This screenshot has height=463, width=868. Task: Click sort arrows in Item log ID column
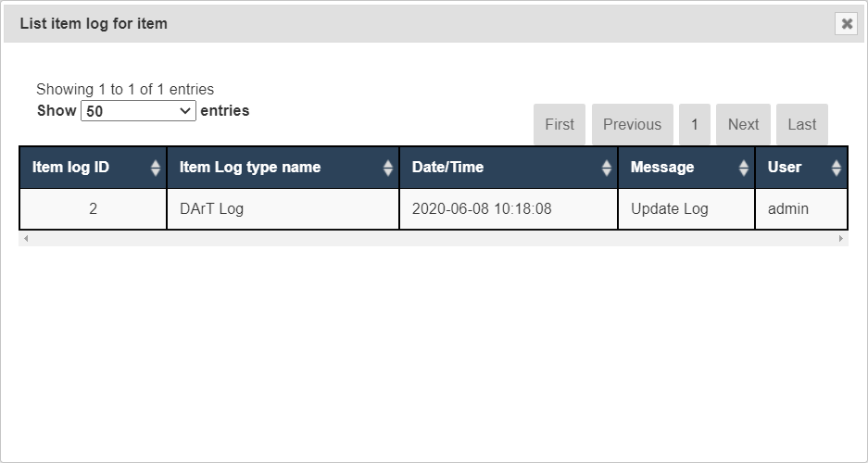(156, 169)
